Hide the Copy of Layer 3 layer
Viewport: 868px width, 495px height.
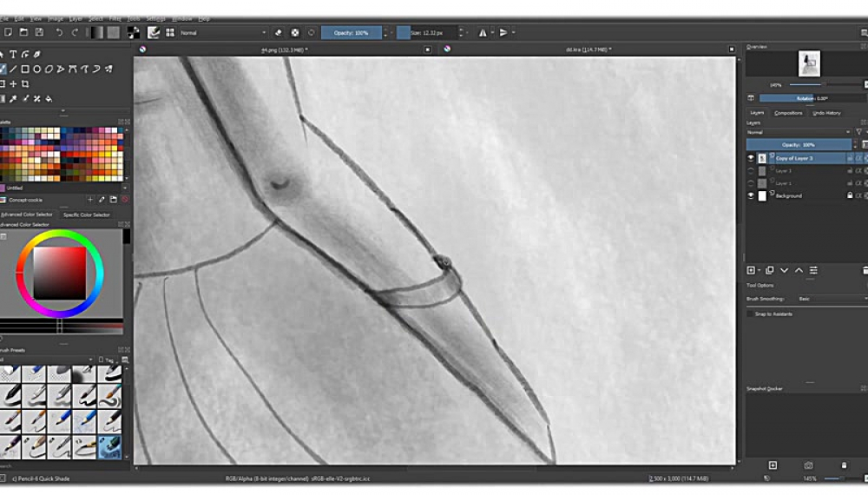pos(751,159)
